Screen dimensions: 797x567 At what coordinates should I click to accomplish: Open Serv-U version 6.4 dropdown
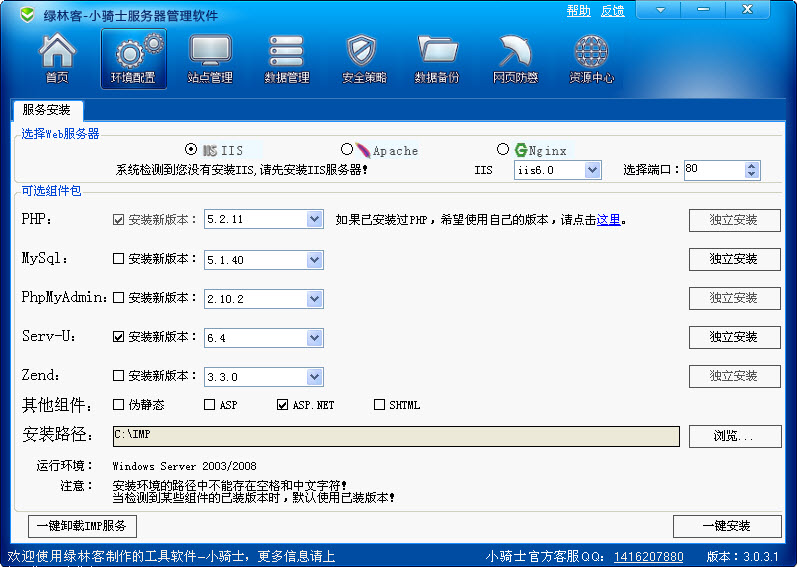(315, 337)
